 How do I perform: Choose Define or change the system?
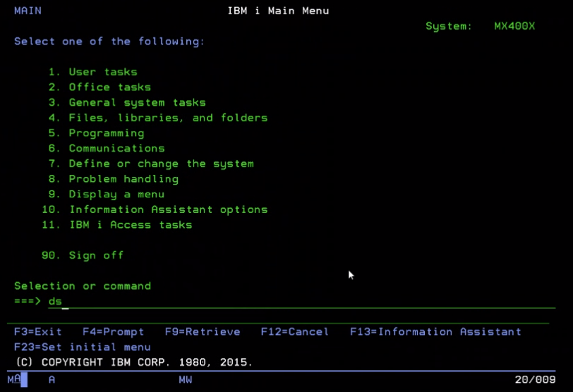coord(151,164)
